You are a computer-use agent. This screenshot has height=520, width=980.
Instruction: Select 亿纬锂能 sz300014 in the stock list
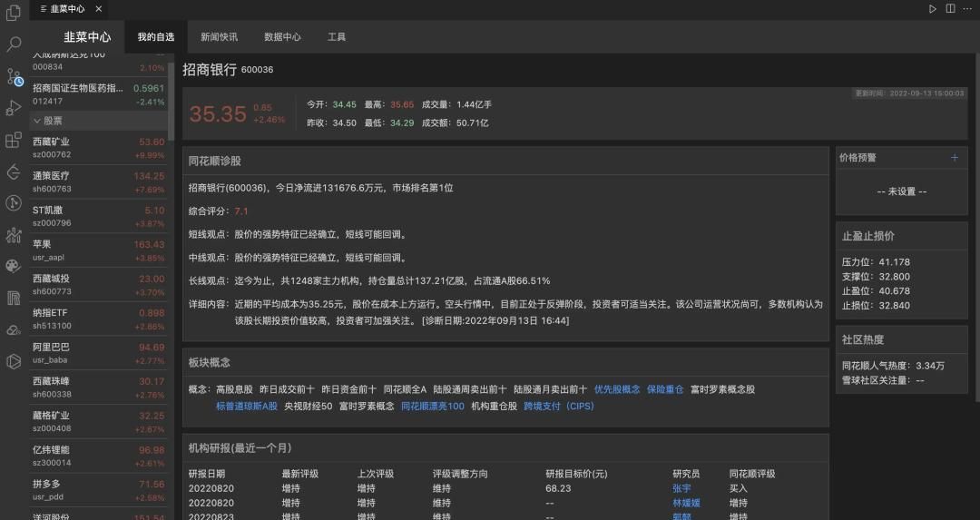point(98,456)
